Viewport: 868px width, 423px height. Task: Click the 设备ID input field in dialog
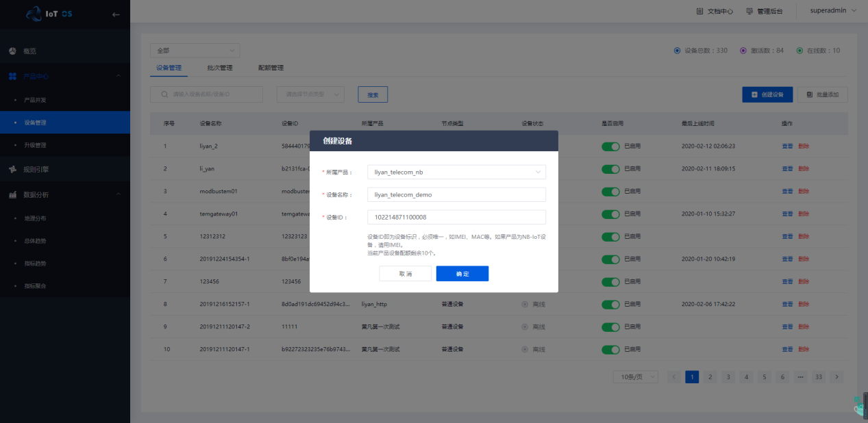coord(456,218)
